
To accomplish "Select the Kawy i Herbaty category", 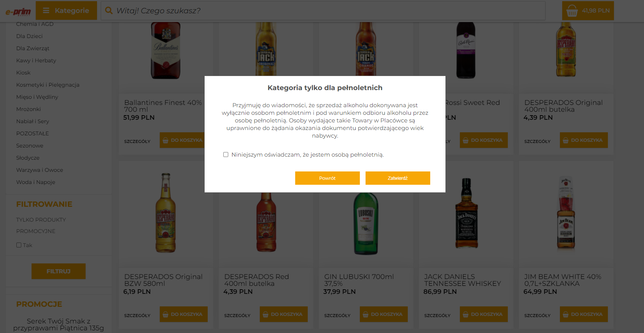I will coord(36,60).
